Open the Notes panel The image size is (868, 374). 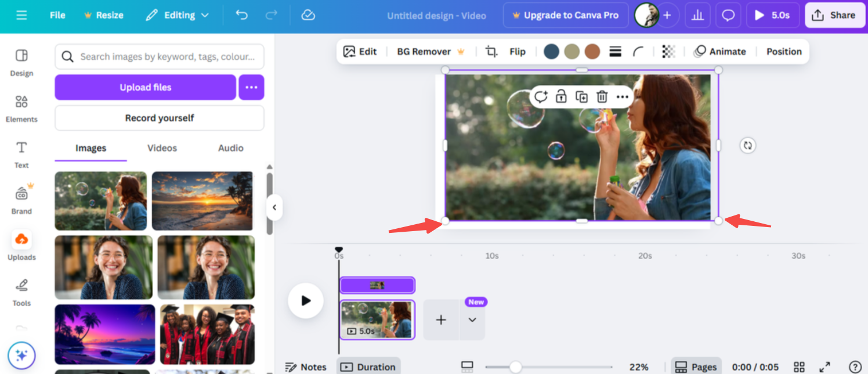pyautogui.click(x=306, y=367)
